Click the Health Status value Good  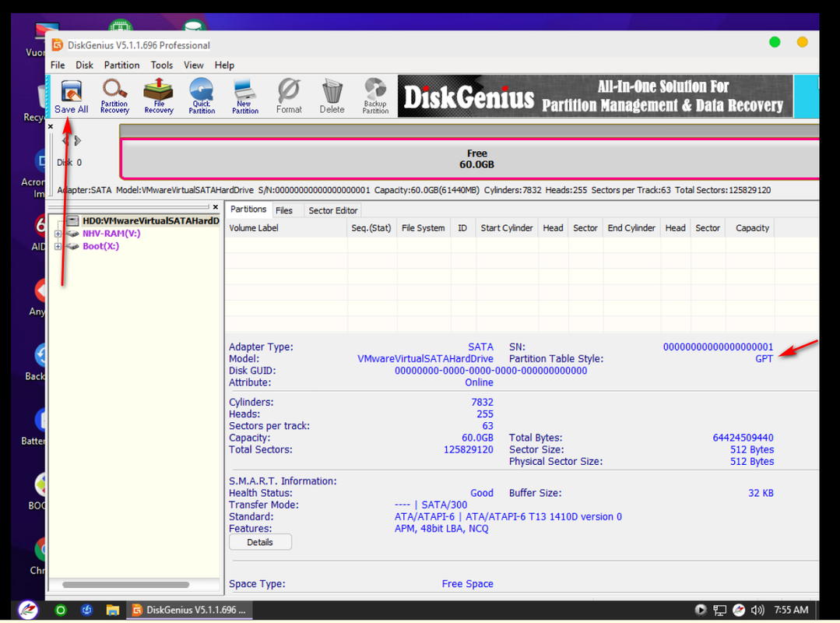pos(482,493)
